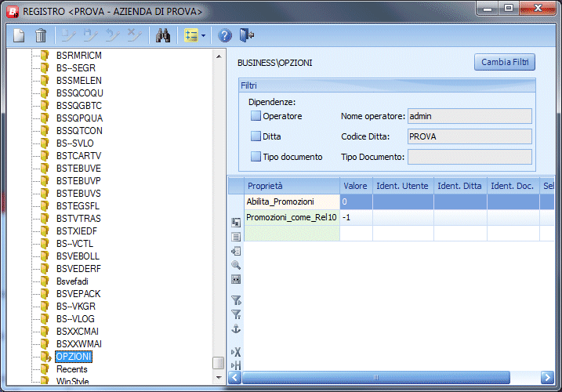The height and width of the screenshot is (392, 562).
Task: Select the BS--SEGR tree node
Action: [x=75, y=67]
